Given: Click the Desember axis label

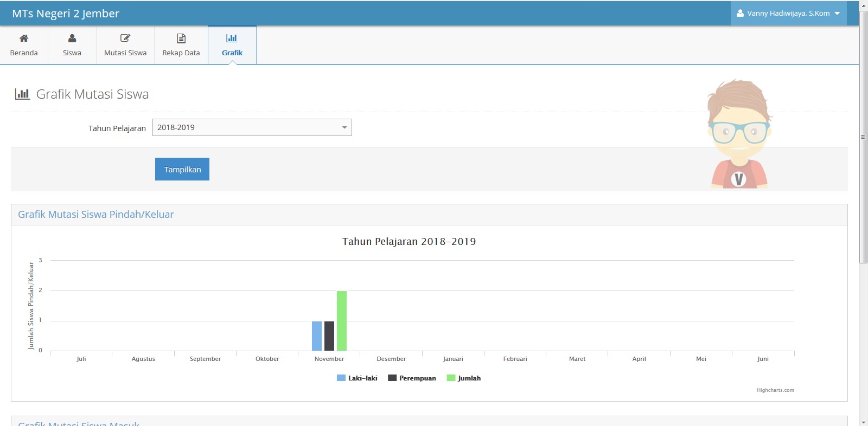Looking at the screenshot, I should click(x=391, y=359).
